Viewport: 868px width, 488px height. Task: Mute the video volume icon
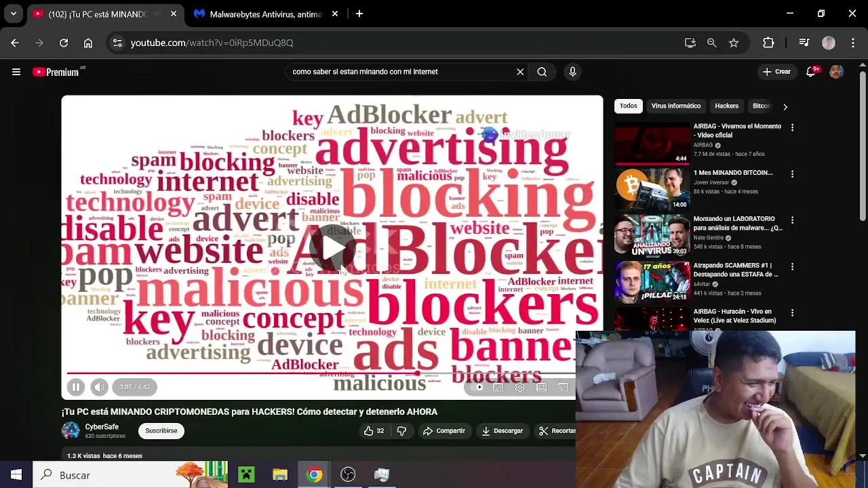point(100,387)
